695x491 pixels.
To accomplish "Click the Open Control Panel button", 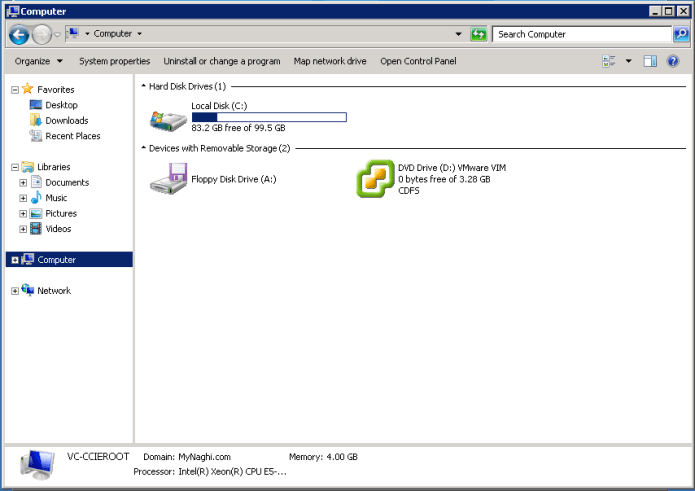I will point(418,61).
